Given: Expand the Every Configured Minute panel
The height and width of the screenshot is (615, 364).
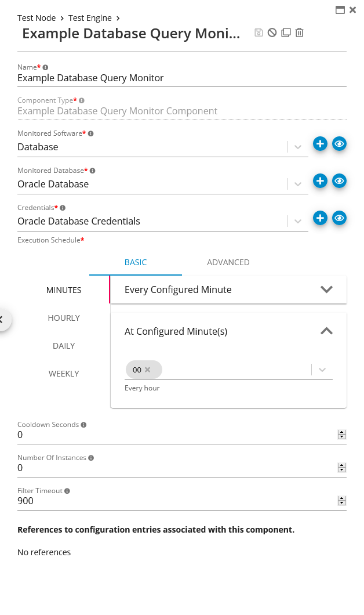Looking at the screenshot, I should tap(326, 290).
